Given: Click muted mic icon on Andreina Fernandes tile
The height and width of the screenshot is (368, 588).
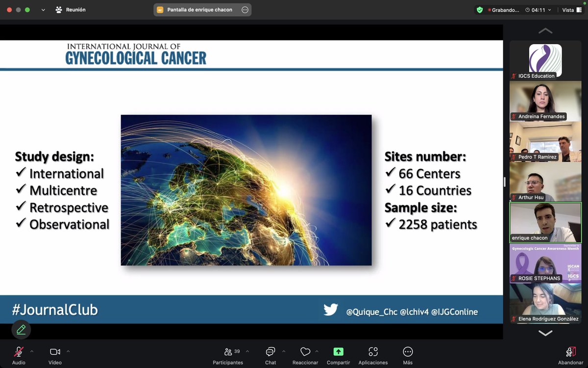Looking at the screenshot, I should coord(514,117).
